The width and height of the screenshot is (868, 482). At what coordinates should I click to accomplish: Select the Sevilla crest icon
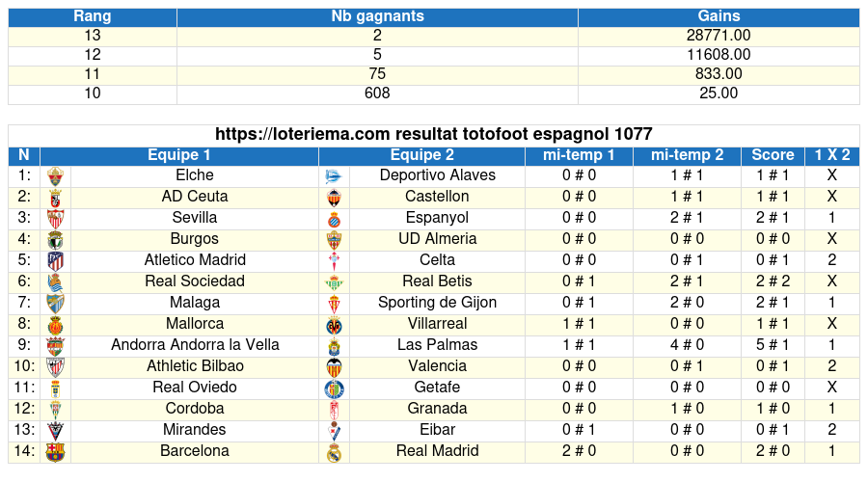tap(55, 219)
